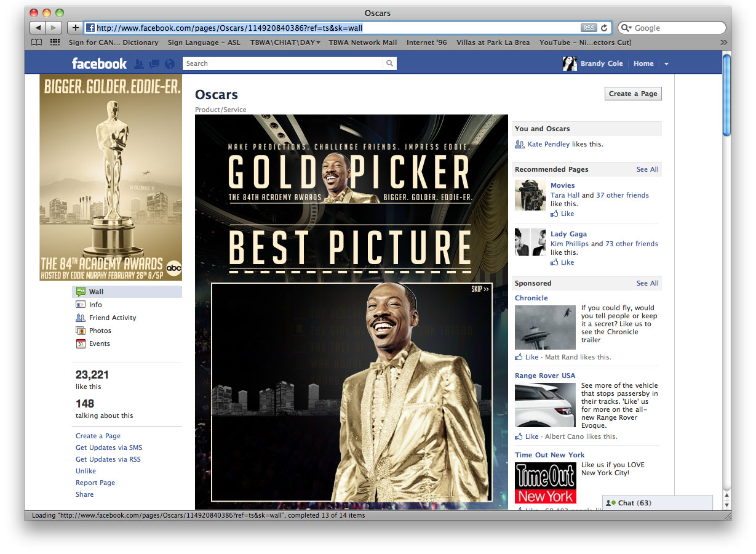
Task: Open Kim Phillips profile link
Action: pyautogui.click(x=570, y=244)
